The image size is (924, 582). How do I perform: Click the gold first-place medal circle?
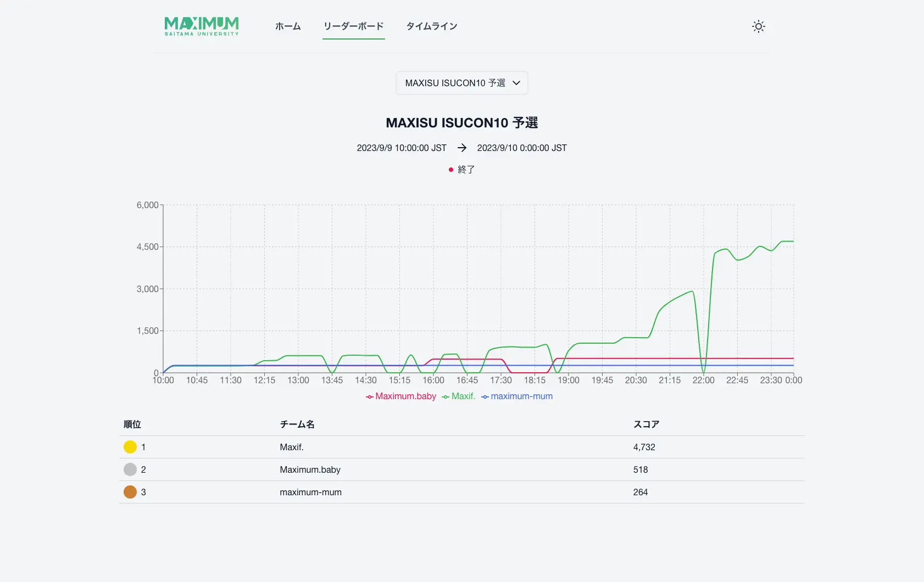[130, 447]
